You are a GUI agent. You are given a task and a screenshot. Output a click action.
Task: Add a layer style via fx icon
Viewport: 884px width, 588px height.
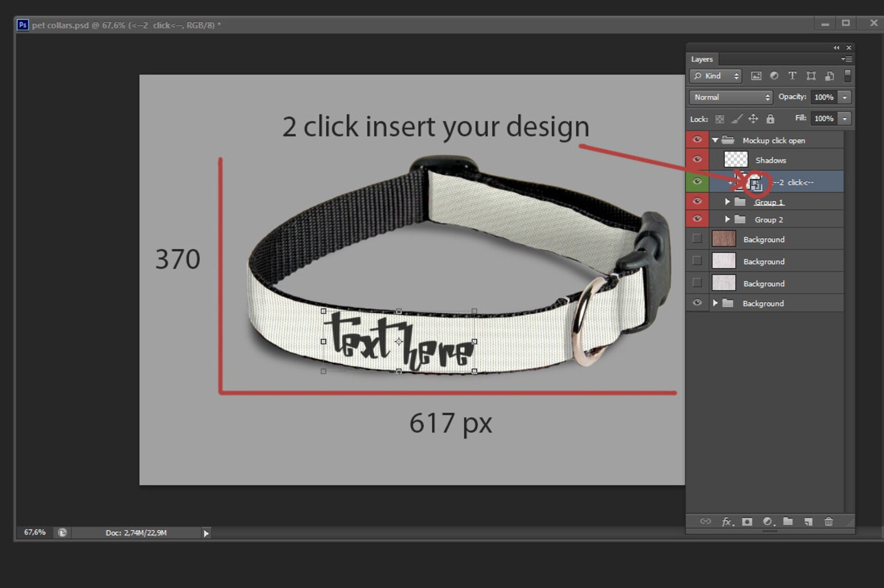click(728, 521)
